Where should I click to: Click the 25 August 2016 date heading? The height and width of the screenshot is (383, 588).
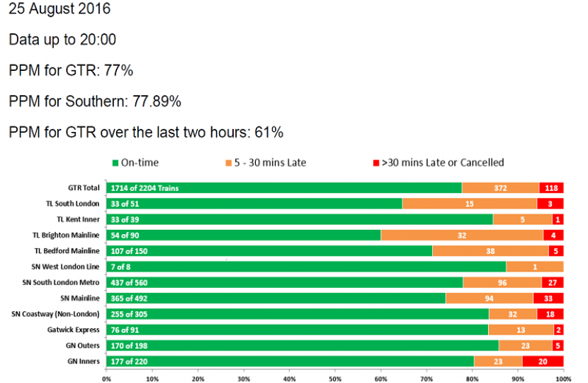(x=60, y=11)
